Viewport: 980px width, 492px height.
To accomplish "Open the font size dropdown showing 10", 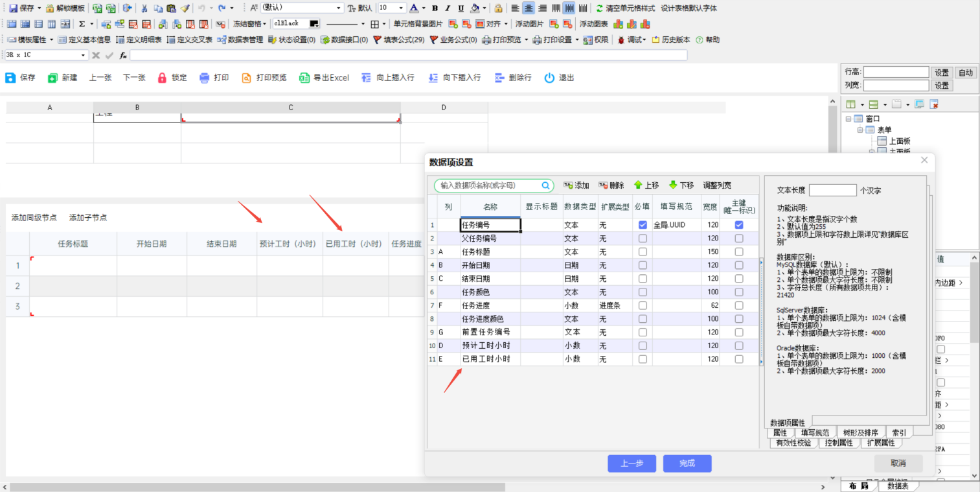I will tap(402, 8).
